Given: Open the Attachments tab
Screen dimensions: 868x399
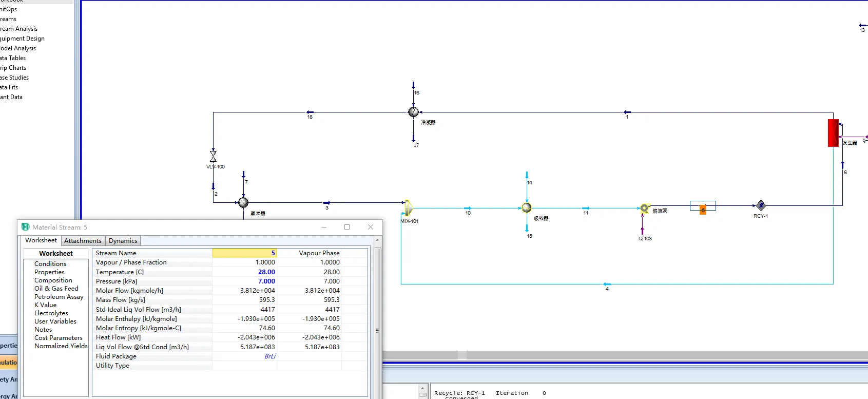Looking at the screenshot, I should pyautogui.click(x=83, y=241).
